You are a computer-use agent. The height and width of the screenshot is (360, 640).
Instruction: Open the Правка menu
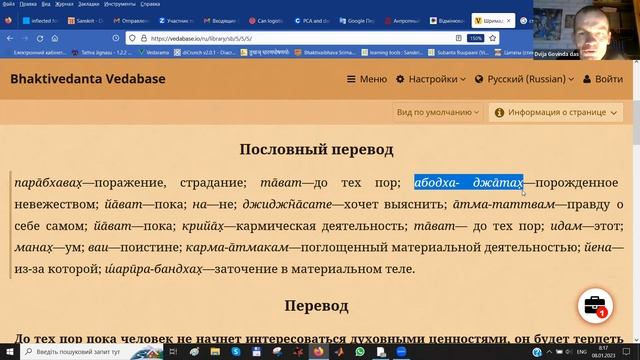pyautogui.click(x=28, y=4)
